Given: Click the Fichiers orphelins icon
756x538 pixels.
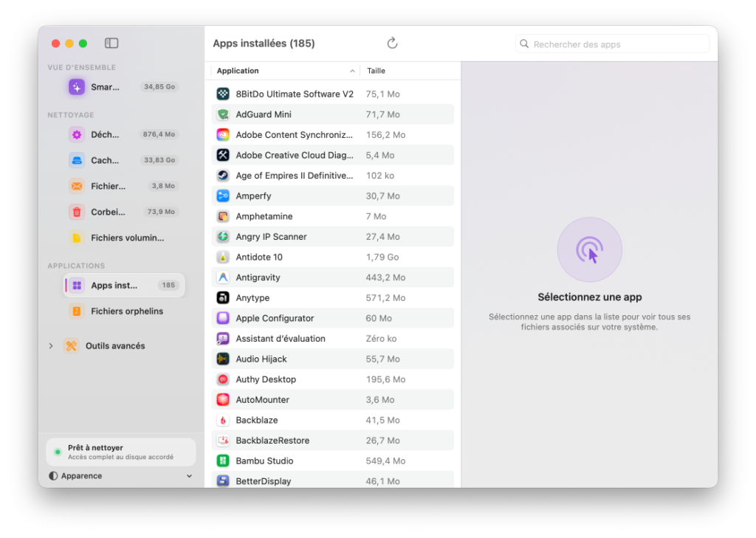Looking at the screenshot, I should (77, 311).
